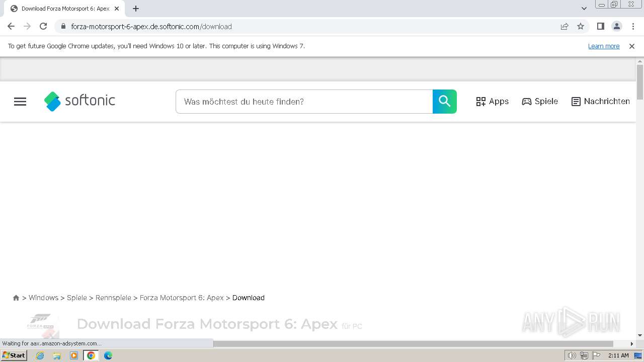
Task: Click the scroll up arrow
Action: 640,61
